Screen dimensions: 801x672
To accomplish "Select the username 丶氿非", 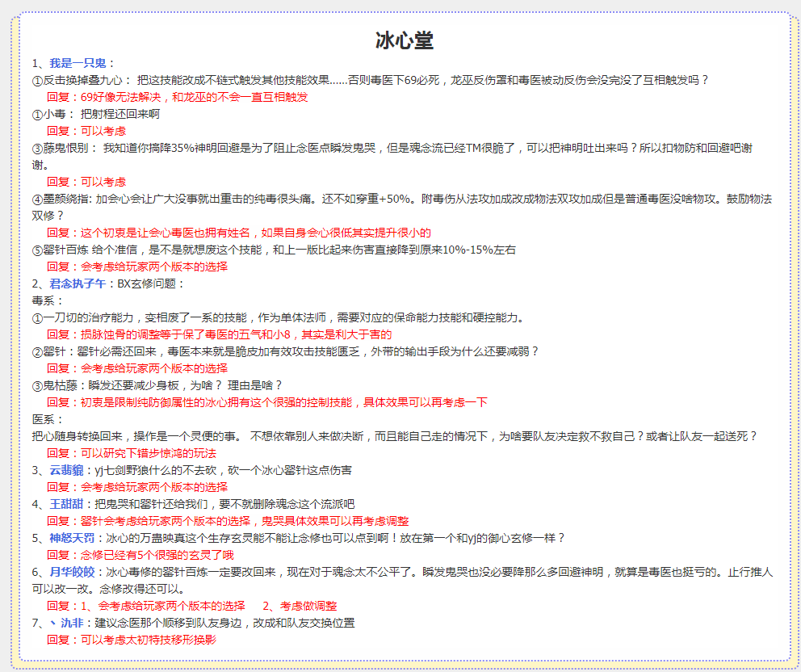I will (69, 623).
